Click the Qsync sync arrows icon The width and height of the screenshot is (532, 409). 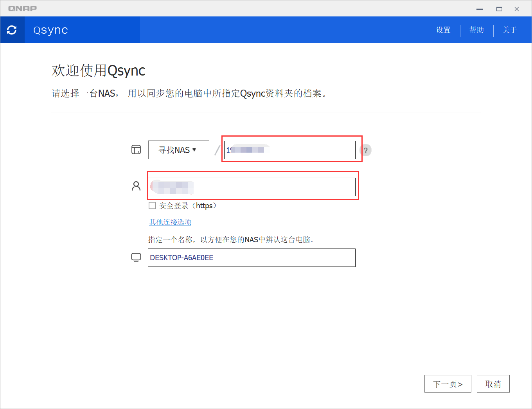(x=12, y=30)
